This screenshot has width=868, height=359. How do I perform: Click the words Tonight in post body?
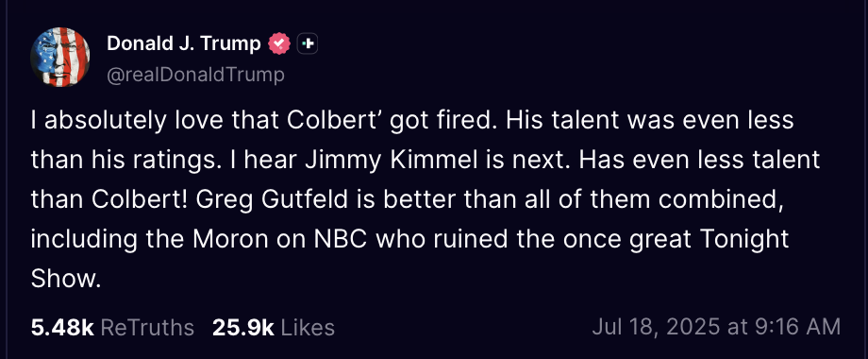pyautogui.click(x=744, y=240)
